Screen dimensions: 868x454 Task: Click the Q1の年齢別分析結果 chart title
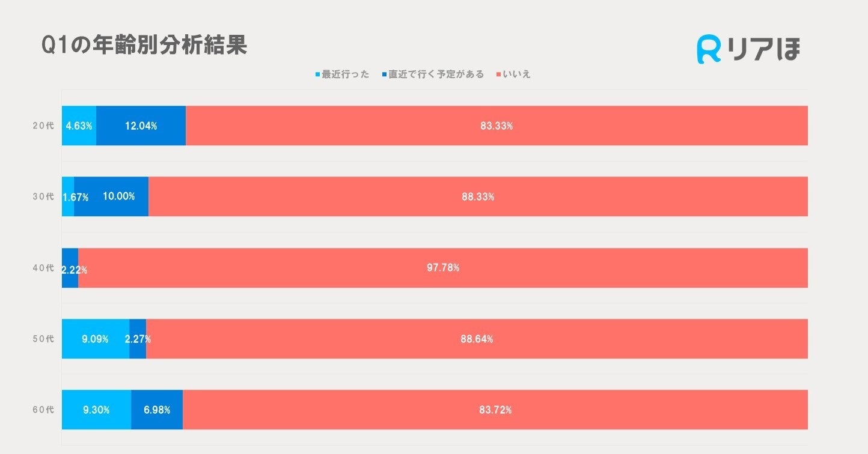pyautogui.click(x=144, y=46)
